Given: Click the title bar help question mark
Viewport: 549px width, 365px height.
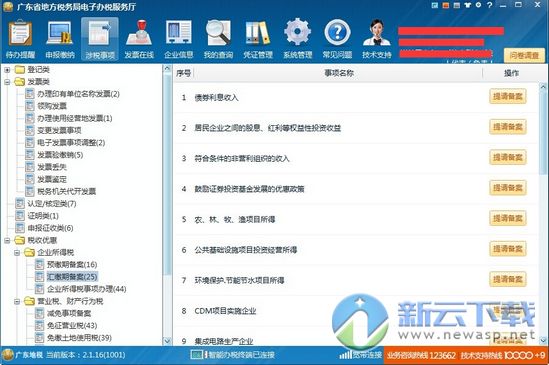Looking at the screenshot, I should click(x=489, y=5).
